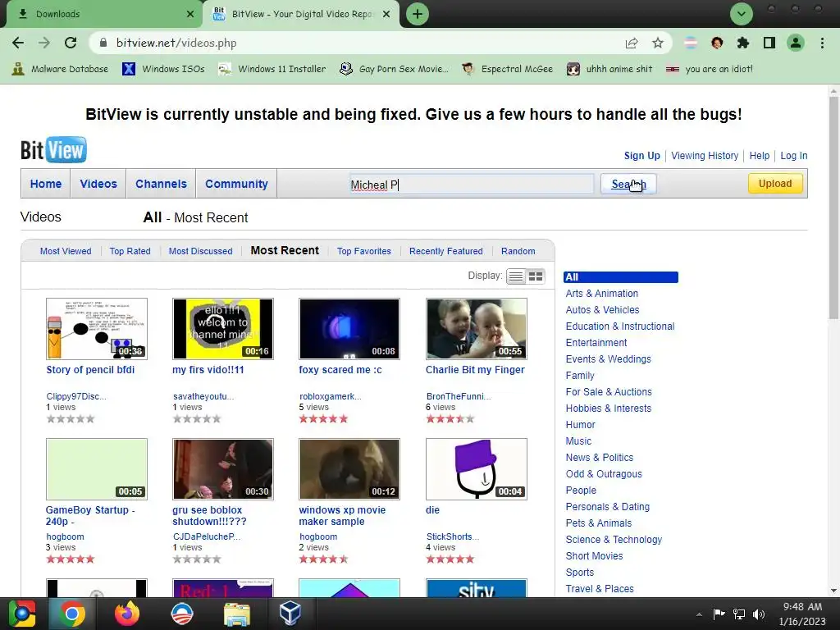840x630 pixels.
Task: Select grid view display icon
Action: [x=536, y=276]
